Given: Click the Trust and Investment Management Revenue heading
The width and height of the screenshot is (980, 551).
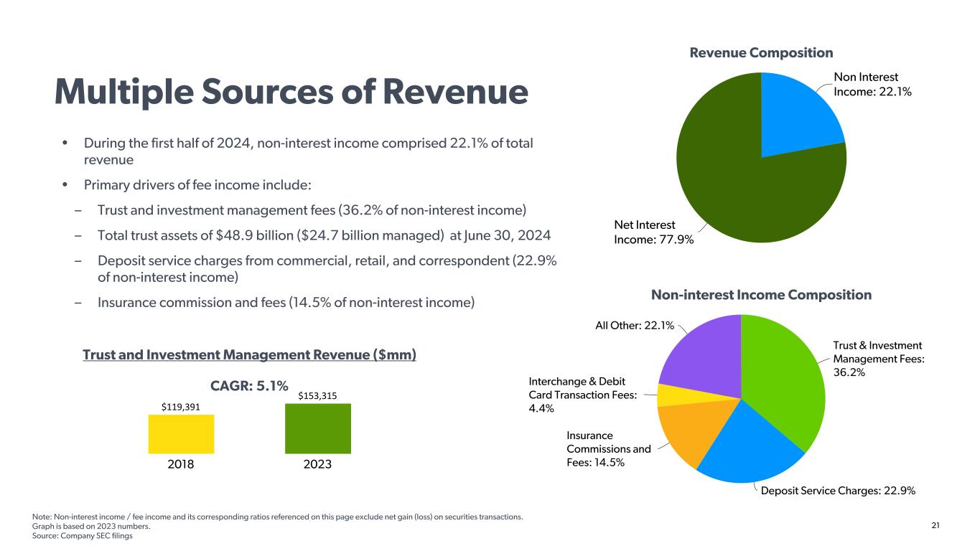Looking at the screenshot, I should pos(249,355).
